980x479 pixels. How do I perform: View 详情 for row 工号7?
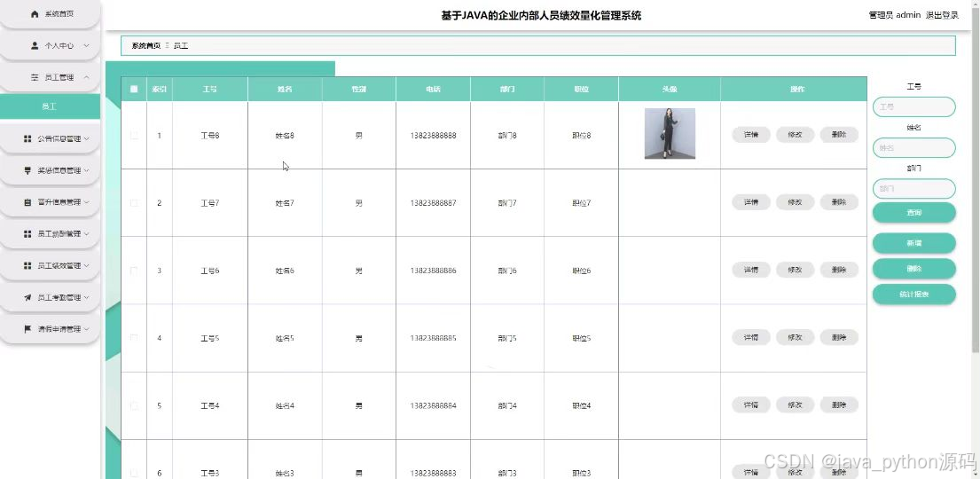pos(750,202)
